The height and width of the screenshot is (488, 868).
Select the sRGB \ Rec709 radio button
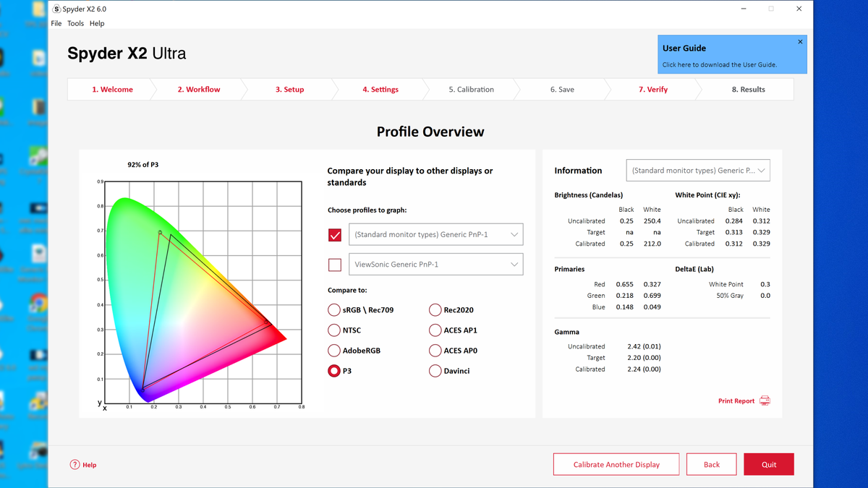[x=334, y=310]
